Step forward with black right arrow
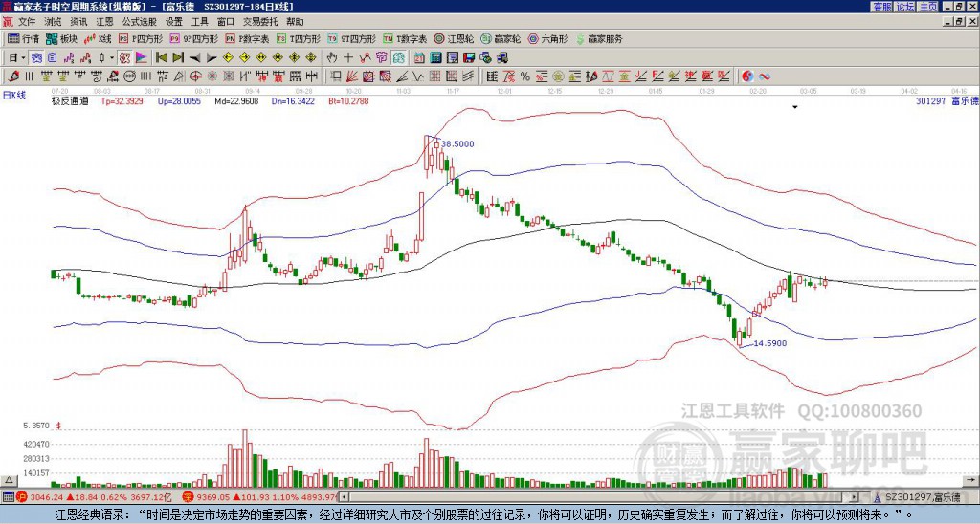The height and width of the screenshot is (524, 980). (212, 58)
